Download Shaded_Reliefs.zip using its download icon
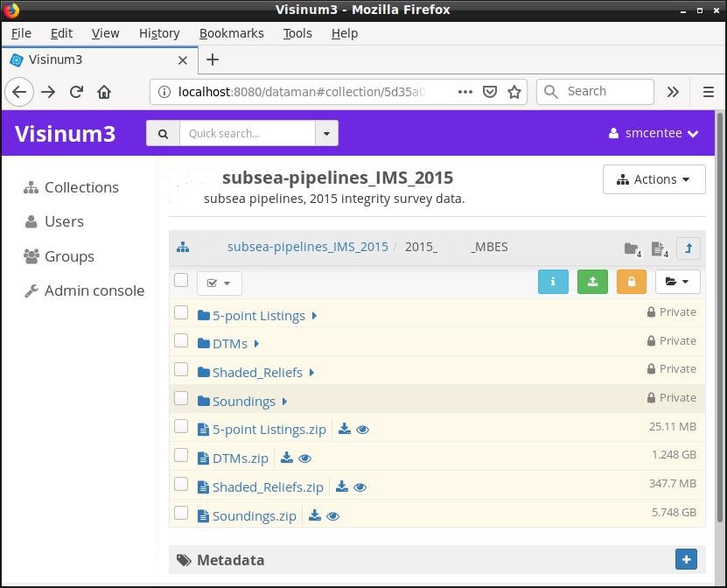This screenshot has width=727, height=588. [342, 486]
